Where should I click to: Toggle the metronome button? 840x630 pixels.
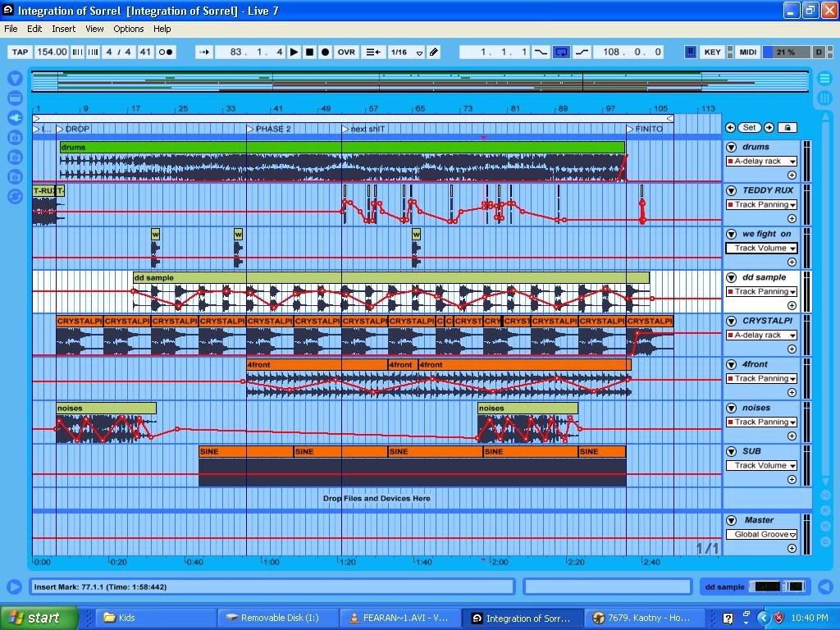pyautogui.click(x=166, y=52)
